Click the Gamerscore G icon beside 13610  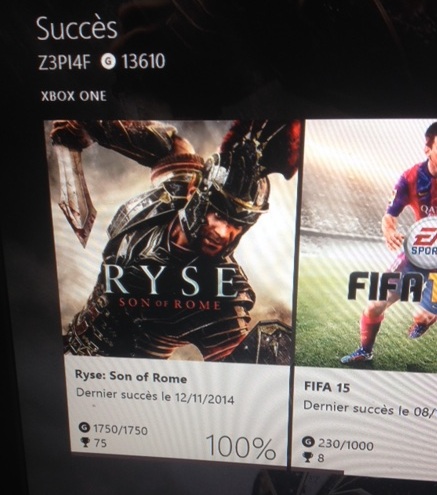click(x=109, y=62)
